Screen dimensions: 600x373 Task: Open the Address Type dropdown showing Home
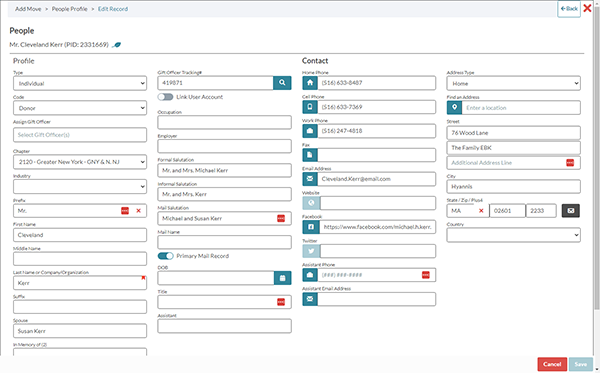tap(514, 83)
